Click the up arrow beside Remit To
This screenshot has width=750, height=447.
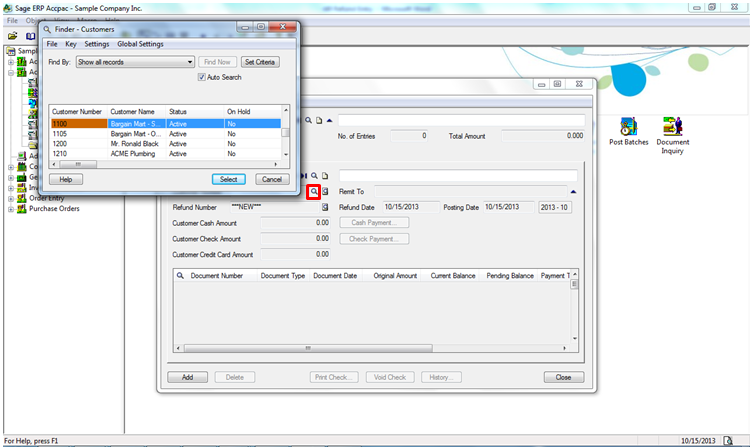pyautogui.click(x=573, y=191)
